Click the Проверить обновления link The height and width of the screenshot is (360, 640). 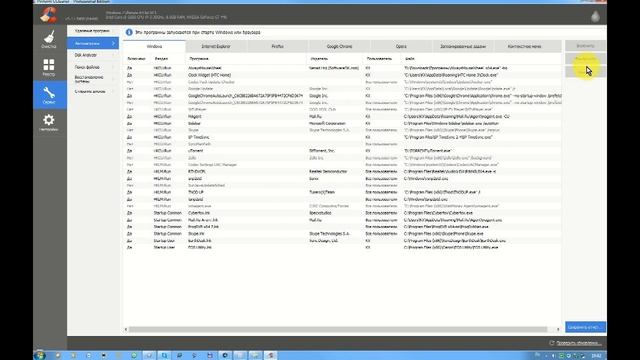(579, 343)
